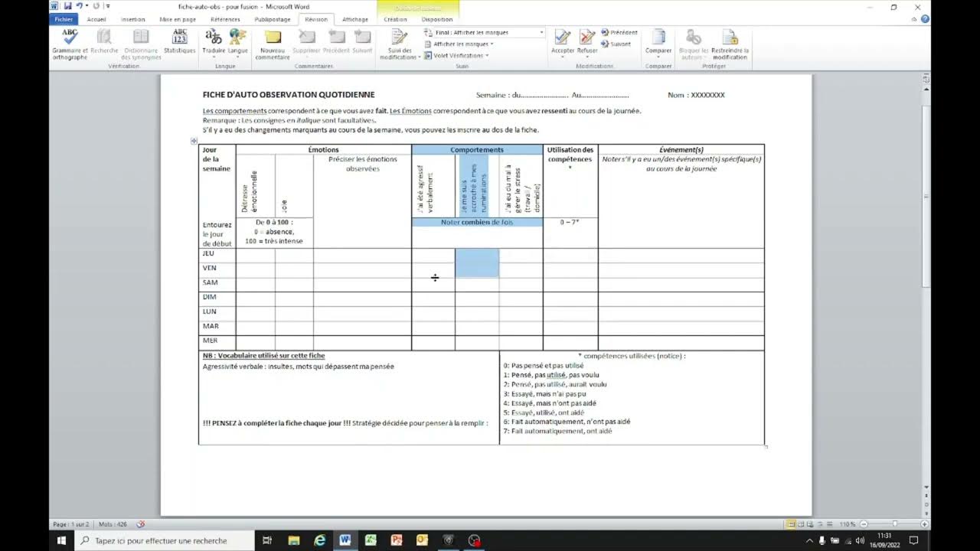
Task: Click the Suivi des modifications icon
Action: click(x=399, y=38)
